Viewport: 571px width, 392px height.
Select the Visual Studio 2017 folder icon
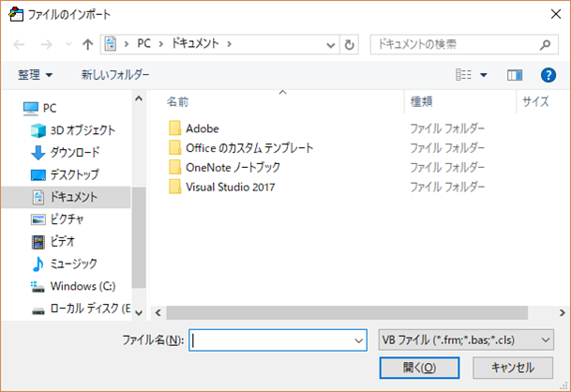[x=174, y=187]
